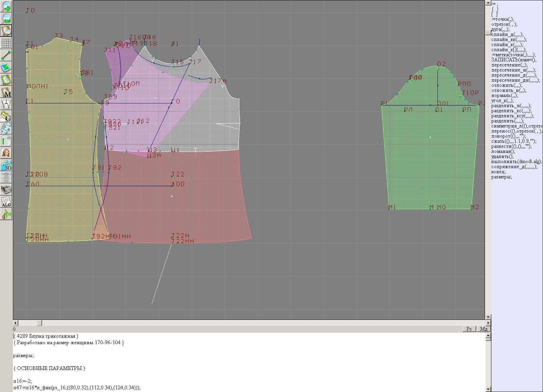The height and width of the screenshot is (392, 543).
Task: Click the zoom out magnifier icon
Action: pos(6,18)
